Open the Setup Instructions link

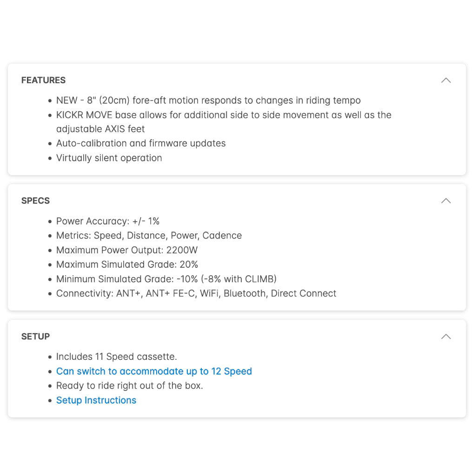[96, 400]
